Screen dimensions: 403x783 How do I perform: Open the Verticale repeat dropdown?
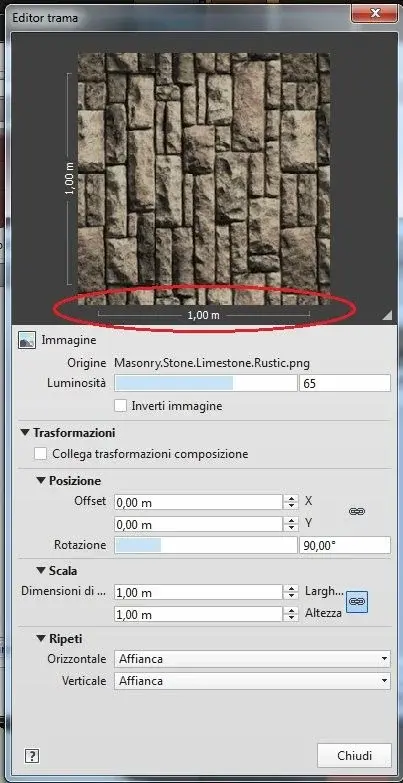(252, 681)
